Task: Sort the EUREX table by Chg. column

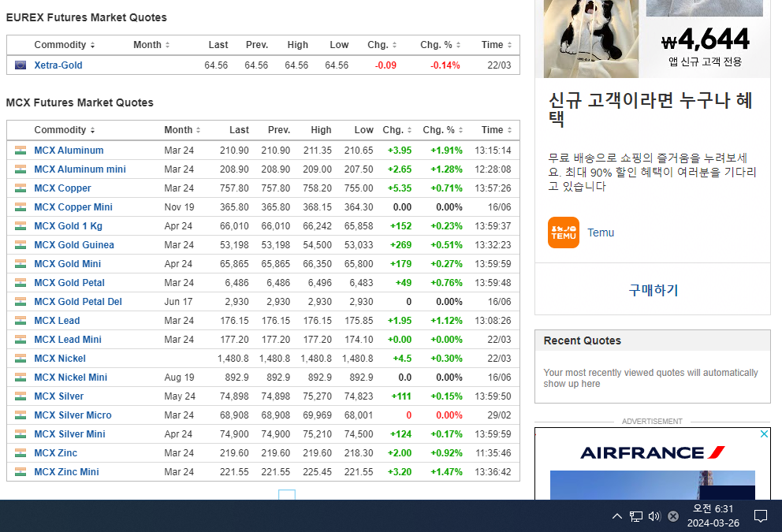Action: [382, 45]
